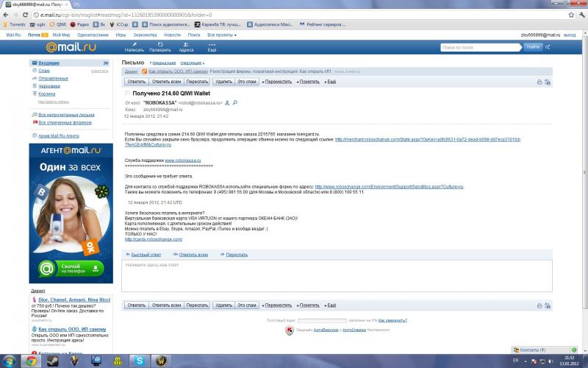The image size is (588, 368).
Task: Open Игры in top navigation
Action: [x=121, y=35]
